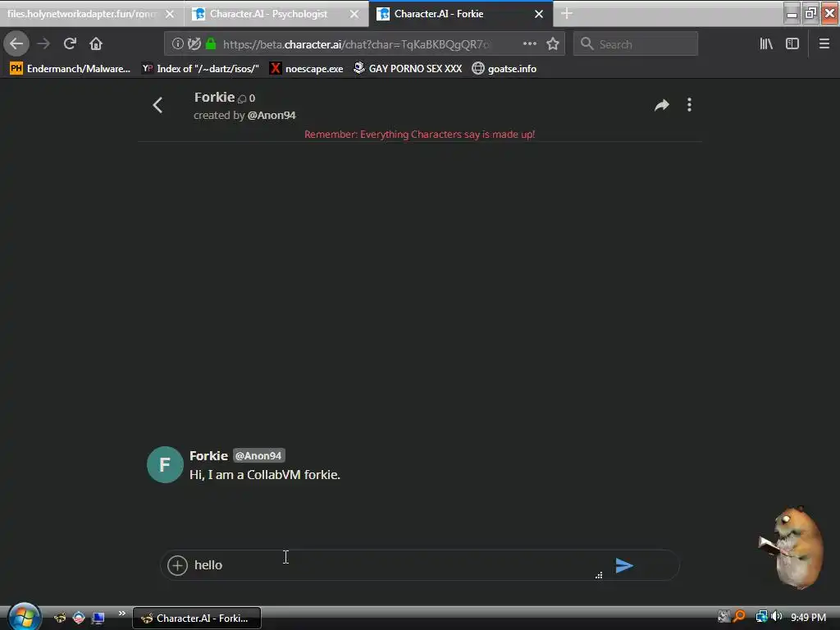Click the message "Hi, I am a CollabVM forkie."

[x=265, y=475]
